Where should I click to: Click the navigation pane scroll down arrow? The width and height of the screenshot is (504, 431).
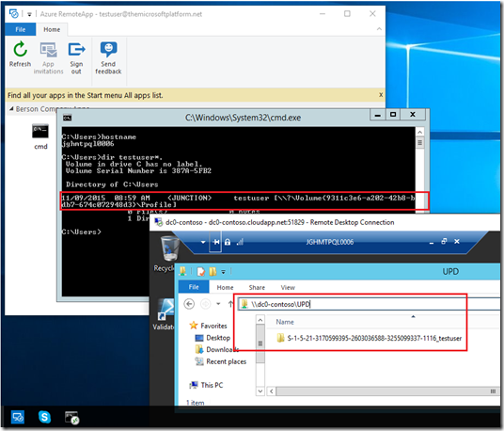click(260, 391)
